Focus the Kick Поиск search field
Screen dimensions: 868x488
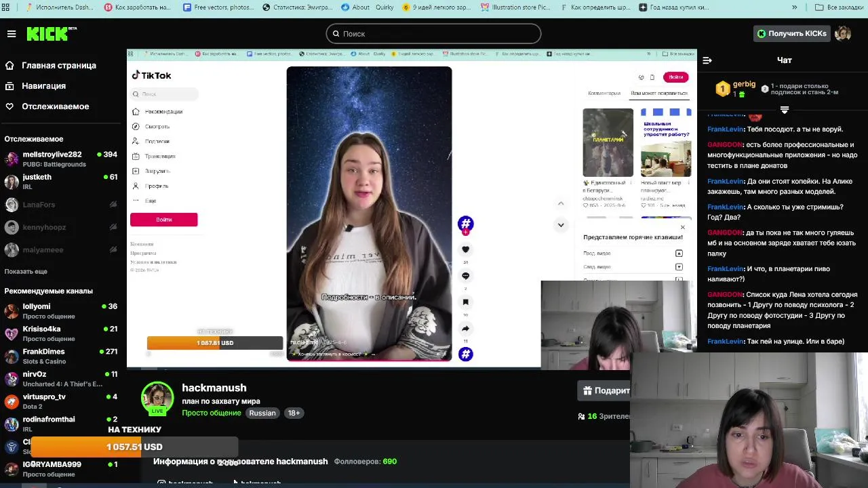(433, 33)
